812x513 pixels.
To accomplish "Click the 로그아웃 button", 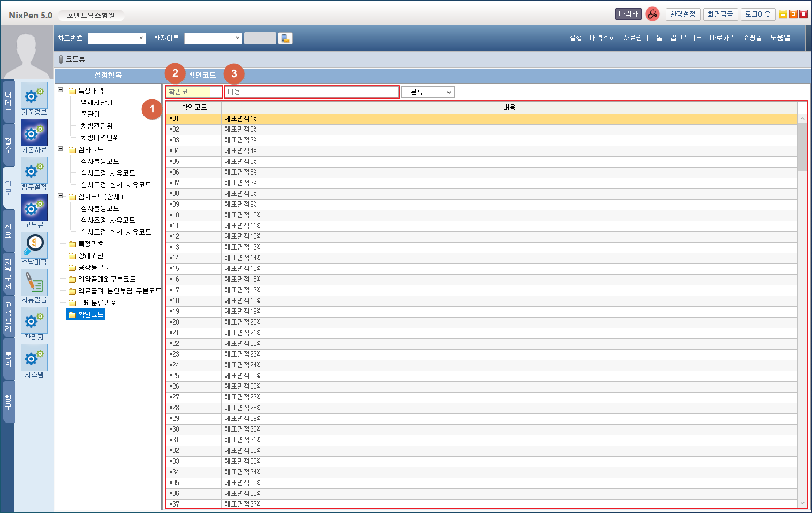I will tap(757, 14).
